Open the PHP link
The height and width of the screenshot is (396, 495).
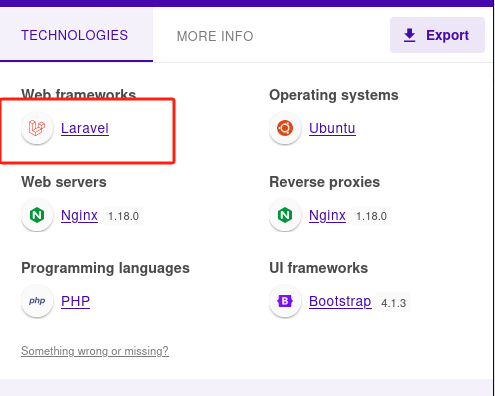click(75, 301)
